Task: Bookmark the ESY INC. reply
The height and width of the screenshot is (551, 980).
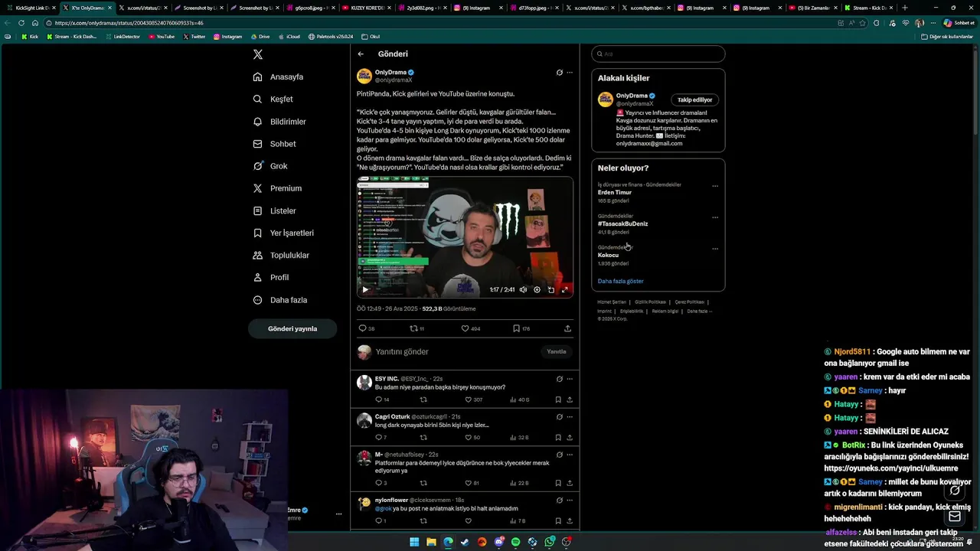Action: pyautogui.click(x=558, y=399)
